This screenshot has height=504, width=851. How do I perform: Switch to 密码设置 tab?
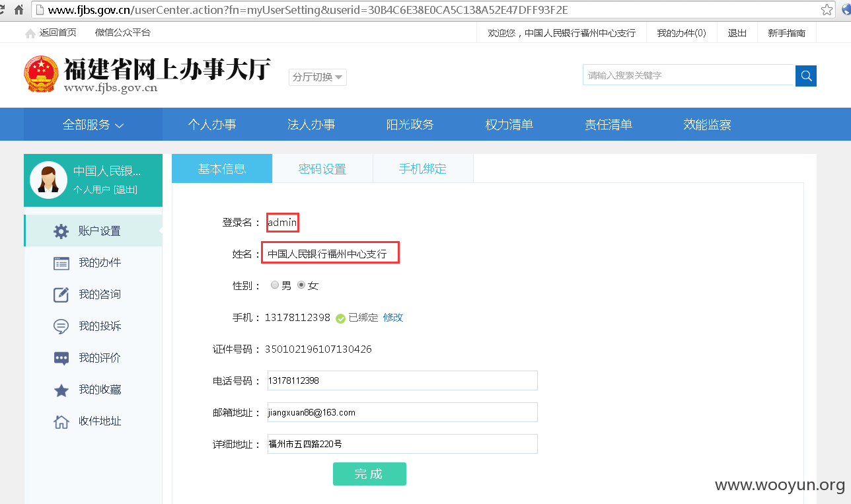coord(322,168)
